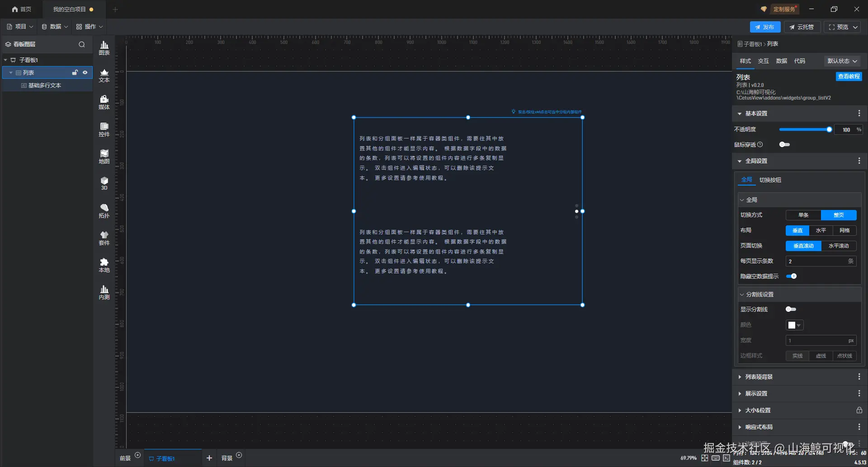Open the 地图 (map) component library
Viewport: 868px width, 467px height.
pos(104,157)
